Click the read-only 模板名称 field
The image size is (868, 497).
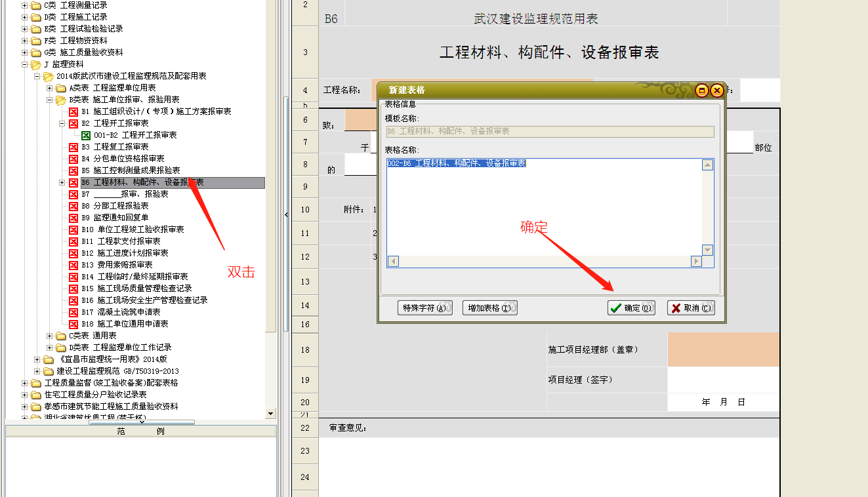(549, 131)
